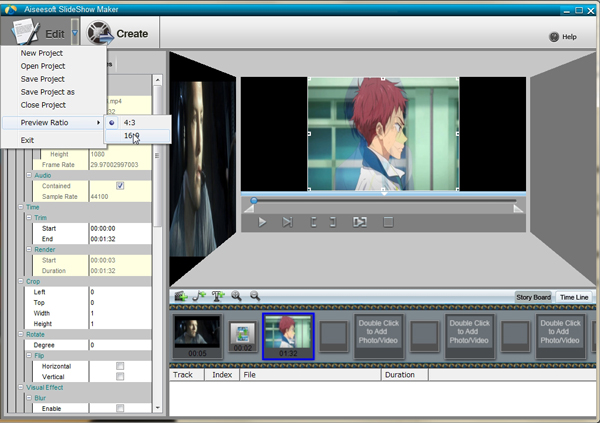Viewport: 600px width, 423px height.
Task: Click the Stop button in the preview controls
Action: click(x=389, y=222)
